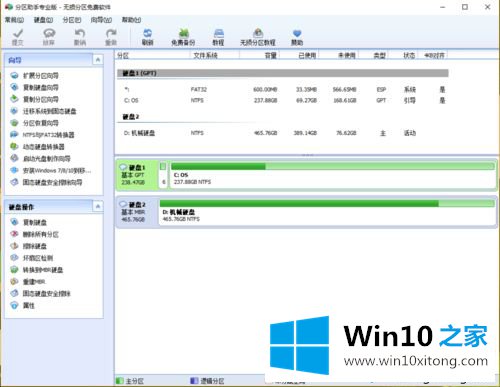The width and height of the screenshot is (500, 387).
Task: Select D: 机械硬盘 row in partition list
Action: click(282, 133)
